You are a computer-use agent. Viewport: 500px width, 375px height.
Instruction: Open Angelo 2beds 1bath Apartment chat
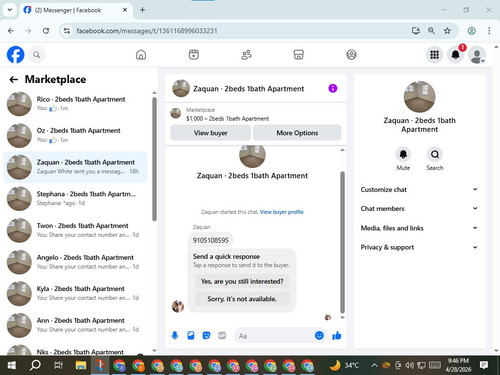tap(75, 262)
